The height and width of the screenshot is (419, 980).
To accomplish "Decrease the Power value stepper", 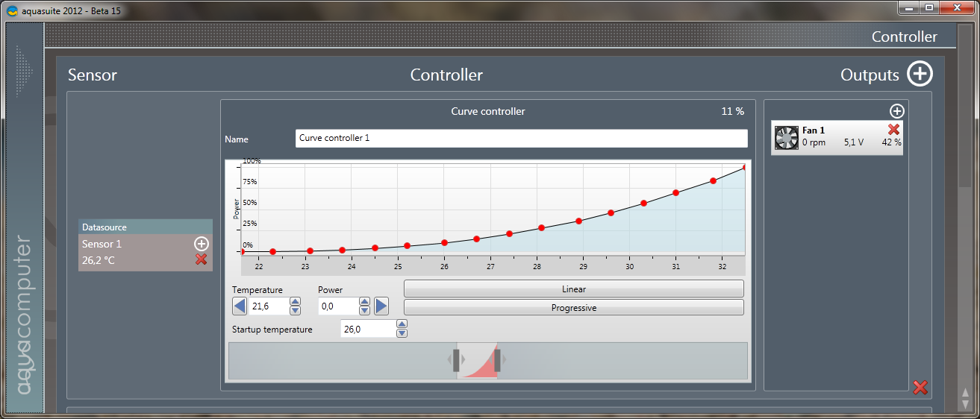I will tap(364, 310).
